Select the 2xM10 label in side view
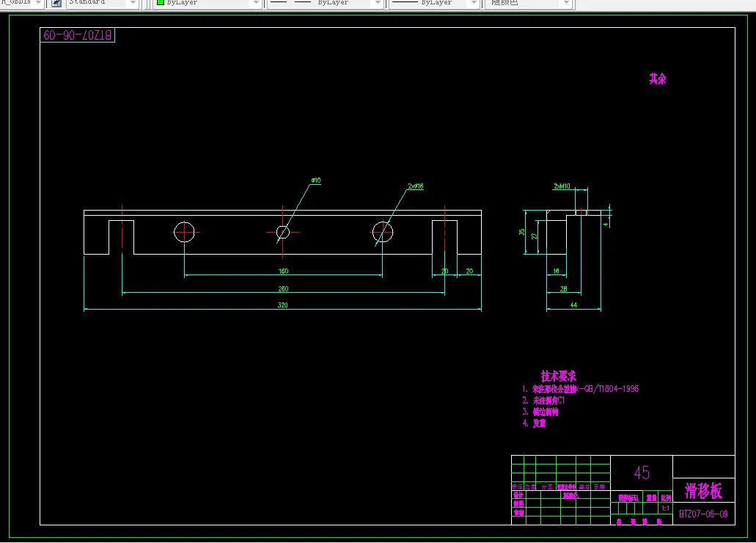 (562, 186)
